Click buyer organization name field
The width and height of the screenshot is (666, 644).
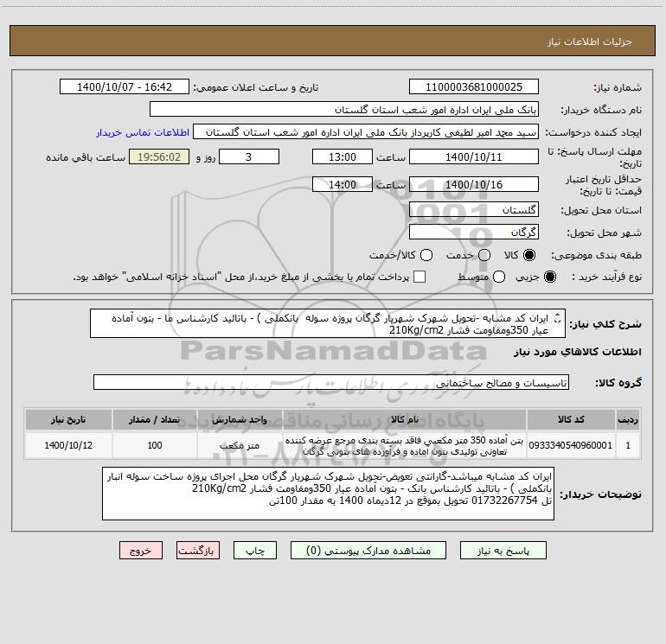click(x=344, y=110)
